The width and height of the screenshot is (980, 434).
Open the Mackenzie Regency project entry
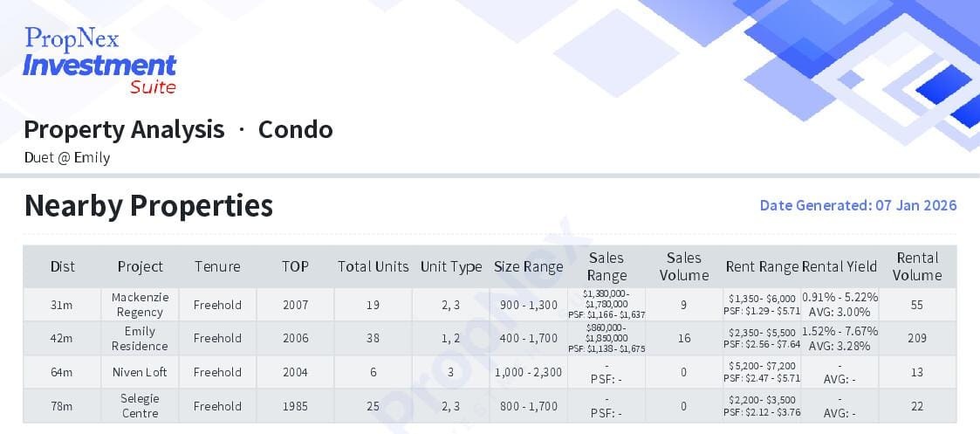pos(140,305)
